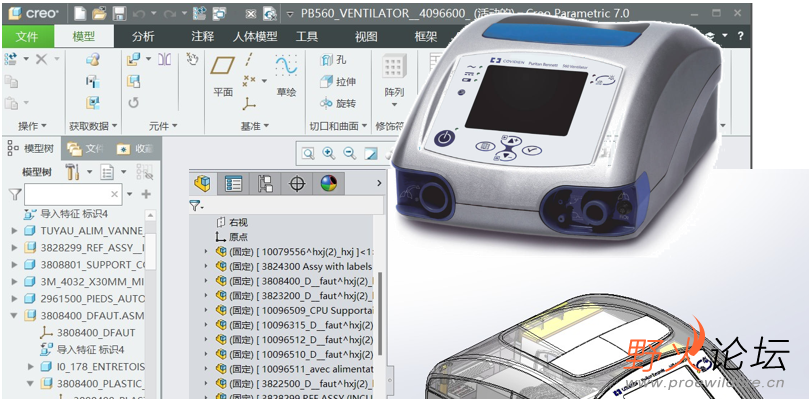Open the 操作 group dropdown
The image size is (809, 399).
pyautogui.click(x=32, y=126)
